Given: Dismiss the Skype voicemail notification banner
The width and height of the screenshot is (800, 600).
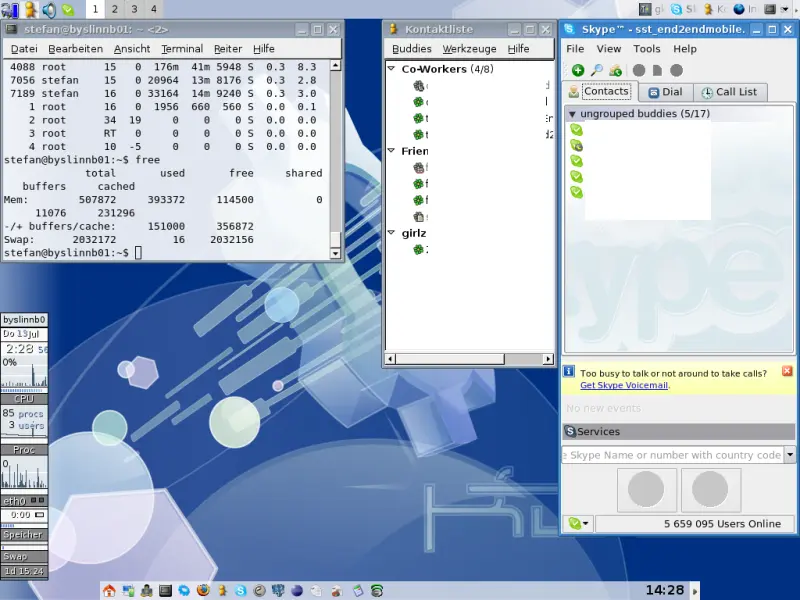Looking at the screenshot, I should click(786, 371).
